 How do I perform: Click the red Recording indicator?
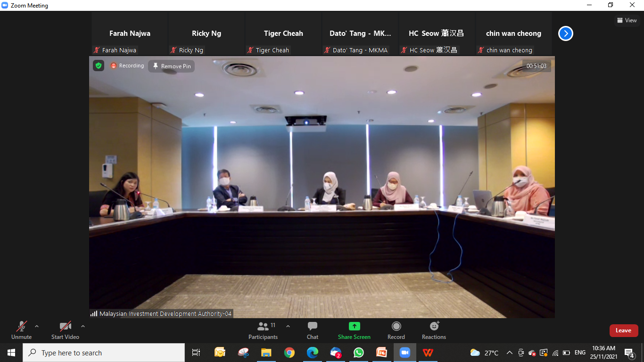point(127,66)
